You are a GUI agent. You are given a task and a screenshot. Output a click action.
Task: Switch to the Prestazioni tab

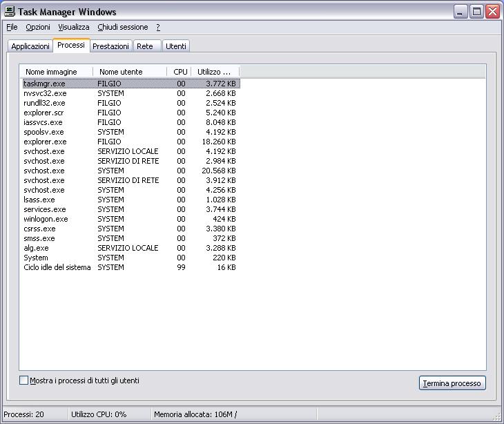pyautogui.click(x=110, y=46)
